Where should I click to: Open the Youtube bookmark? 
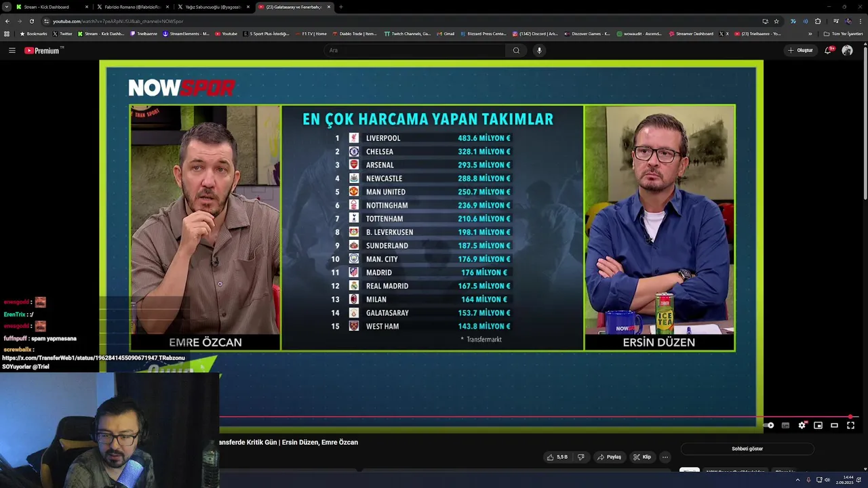point(226,33)
